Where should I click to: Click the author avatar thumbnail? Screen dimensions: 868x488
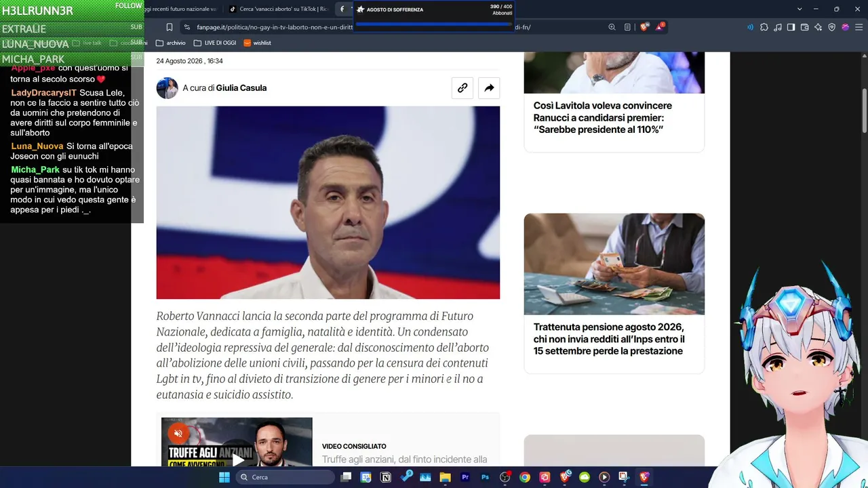tap(167, 88)
